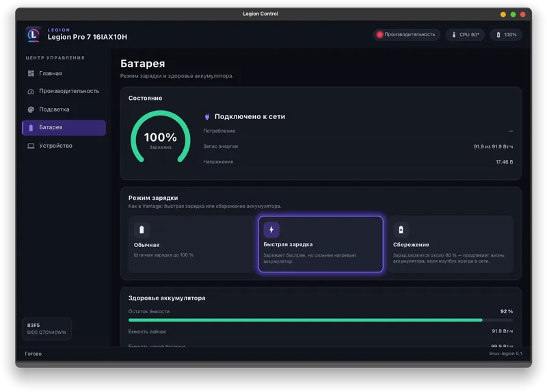547x392 pixels.
Task: Open the Производительность section in sidebar
Action: [x=64, y=91]
